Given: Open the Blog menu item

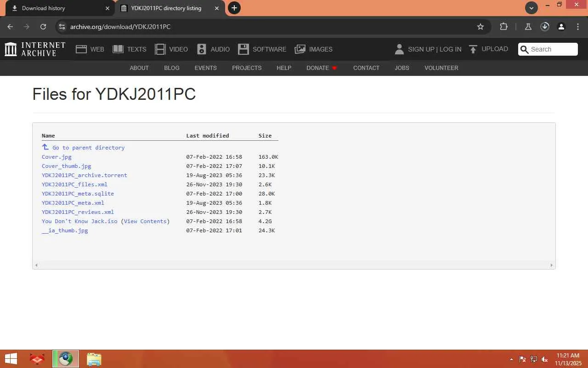Looking at the screenshot, I should pyautogui.click(x=172, y=68).
